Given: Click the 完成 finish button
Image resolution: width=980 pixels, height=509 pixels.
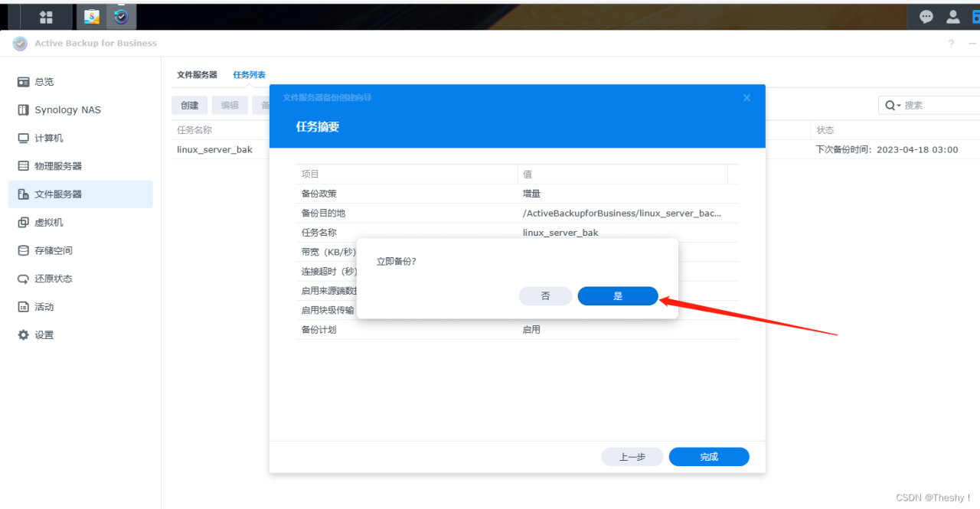Looking at the screenshot, I should 708,456.
